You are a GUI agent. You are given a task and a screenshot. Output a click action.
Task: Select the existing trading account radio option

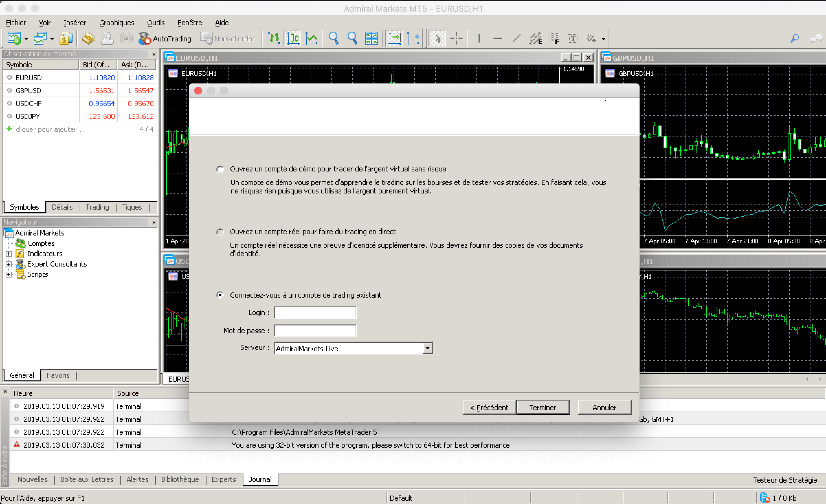220,295
